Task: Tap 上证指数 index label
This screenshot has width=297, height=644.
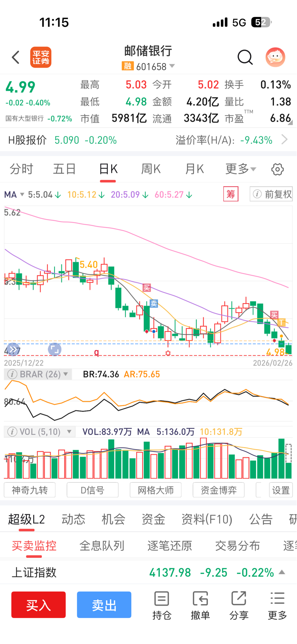Action: tap(34, 572)
